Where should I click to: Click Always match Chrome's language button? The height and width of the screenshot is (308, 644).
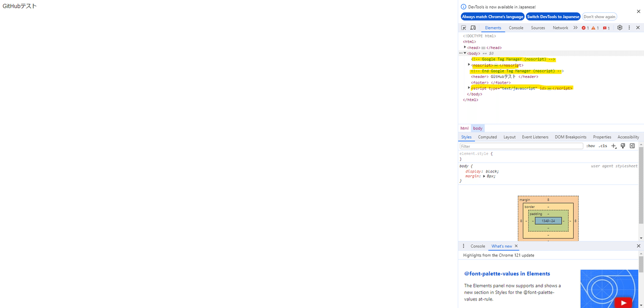click(493, 17)
